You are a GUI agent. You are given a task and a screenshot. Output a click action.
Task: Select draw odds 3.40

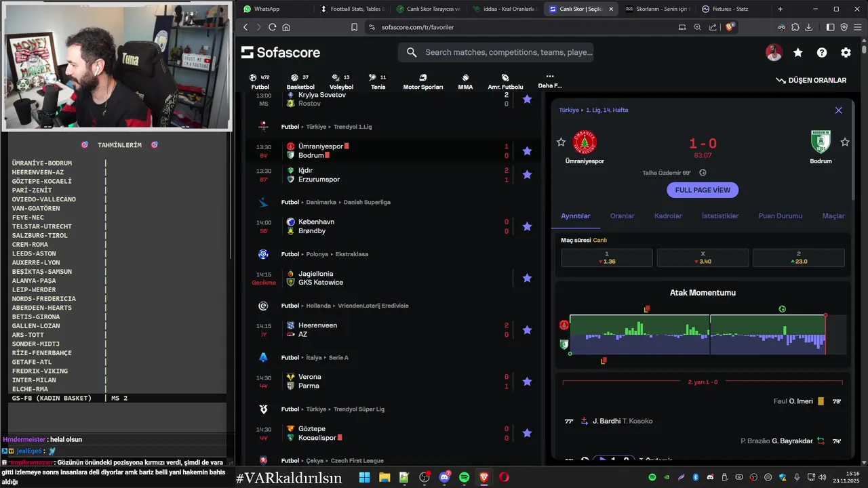click(x=703, y=258)
